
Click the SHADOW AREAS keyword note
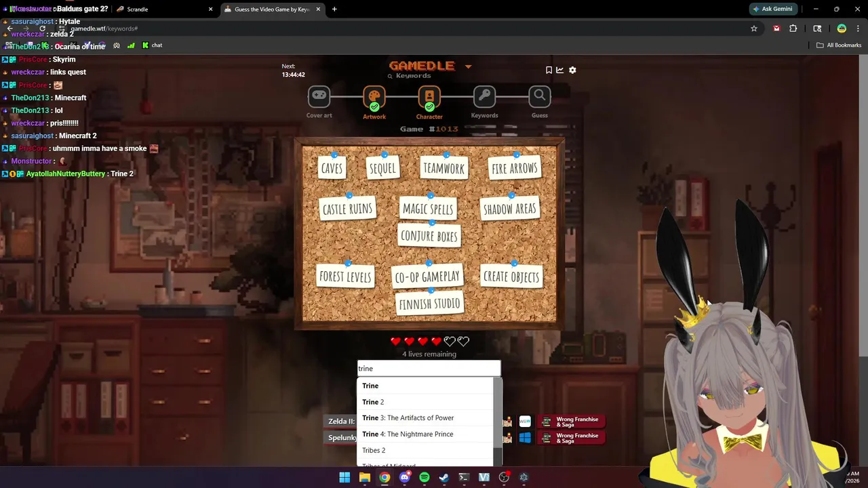(509, 208)
